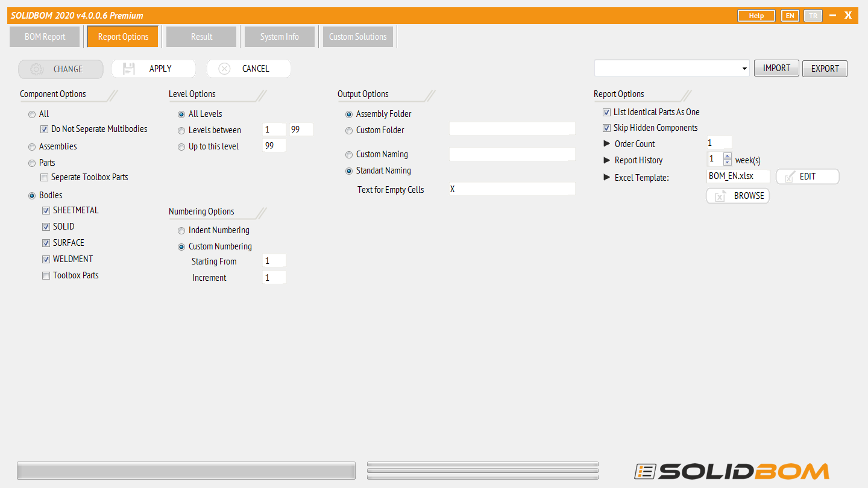Click the SOLIDBOM logo
Screen dimensions: 868x488
(731, 471)
